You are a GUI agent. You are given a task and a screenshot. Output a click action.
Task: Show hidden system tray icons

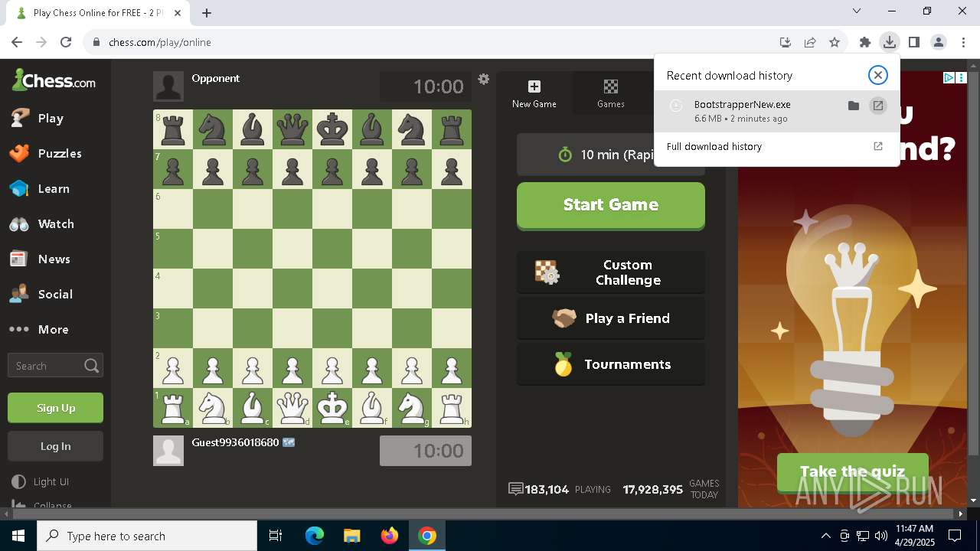pos(825,536)
